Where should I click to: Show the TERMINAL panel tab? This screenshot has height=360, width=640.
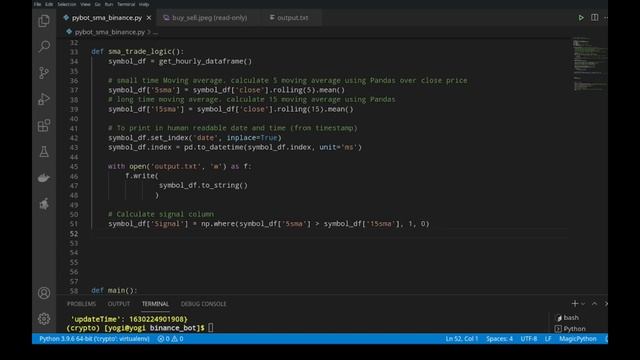click(155, 304)
